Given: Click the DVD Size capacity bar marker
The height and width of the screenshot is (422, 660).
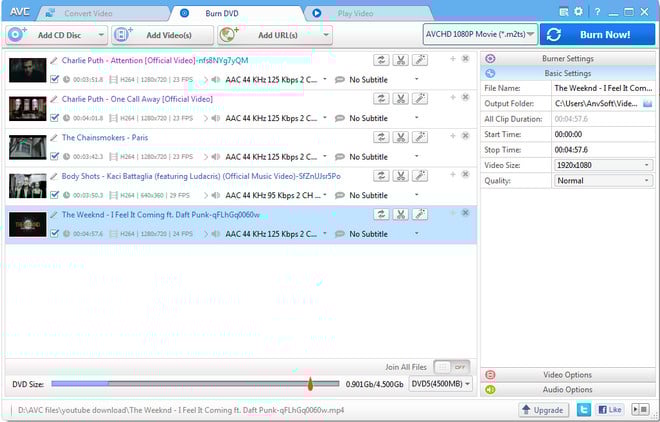Looking at the screenshot, I should (310, 383).
